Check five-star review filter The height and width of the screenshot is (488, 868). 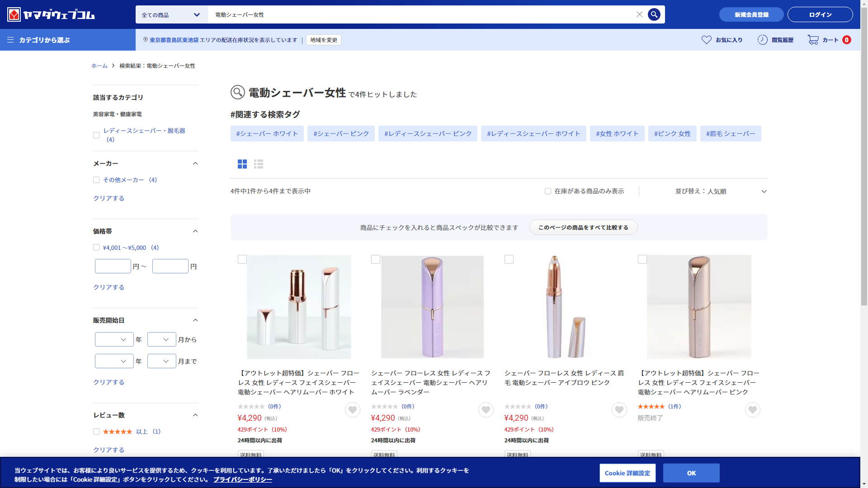[x=96, y=432]
